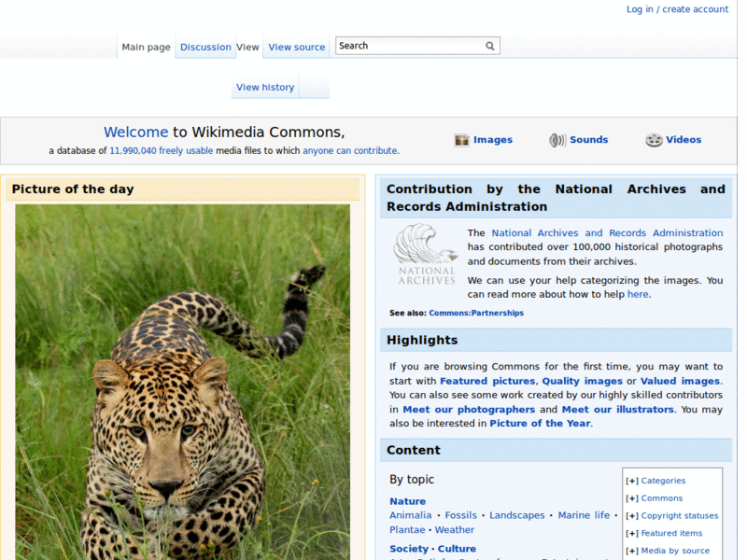
Task: Open the Featured items tree link
Action: click(x=671, y=533)
